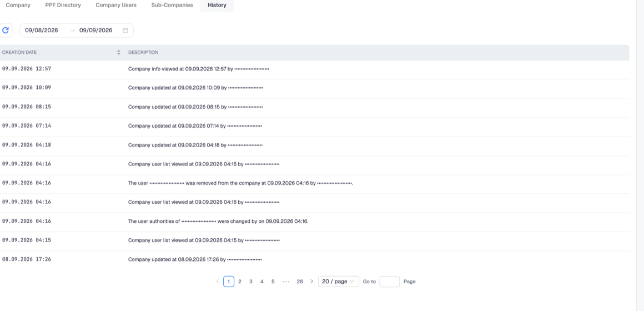Select page 5 in pagination

pyautogui.click(x=273, y=282)
